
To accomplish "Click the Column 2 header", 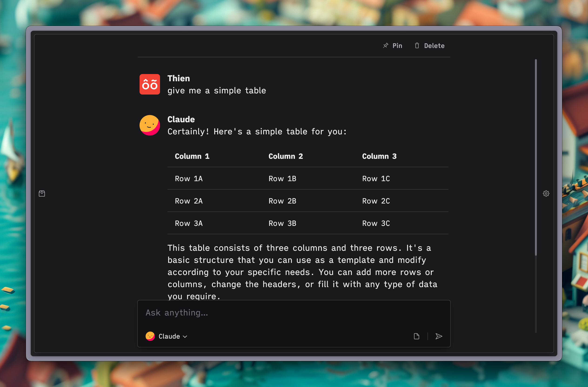I will pos(286,156).
